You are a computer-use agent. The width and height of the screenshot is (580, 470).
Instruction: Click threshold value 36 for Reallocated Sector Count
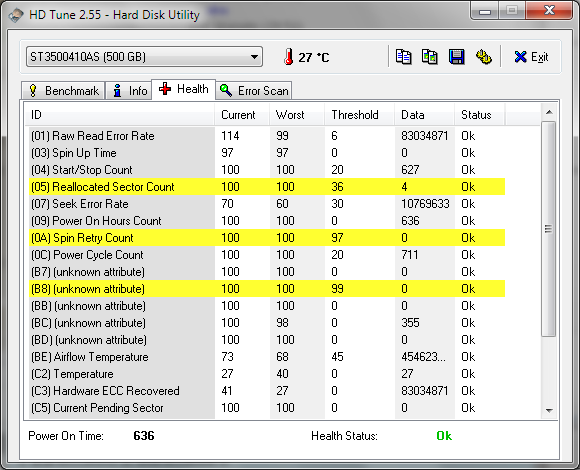pyautogui.click(x=337, y=187)
